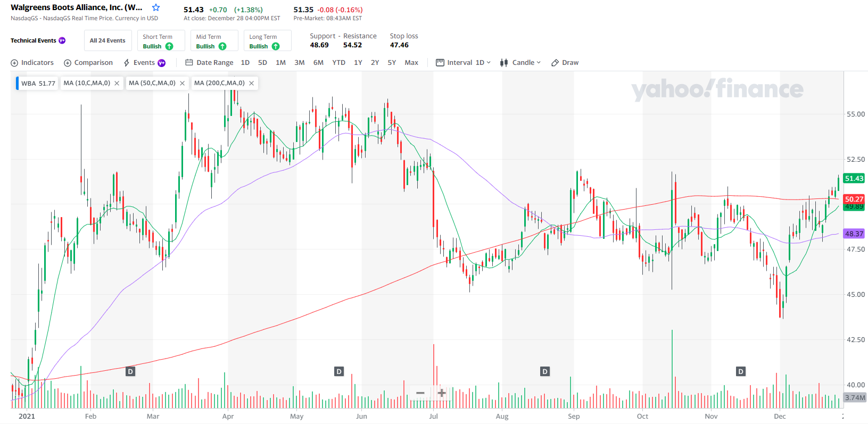Open the Date Range picker

pos(209,63)
